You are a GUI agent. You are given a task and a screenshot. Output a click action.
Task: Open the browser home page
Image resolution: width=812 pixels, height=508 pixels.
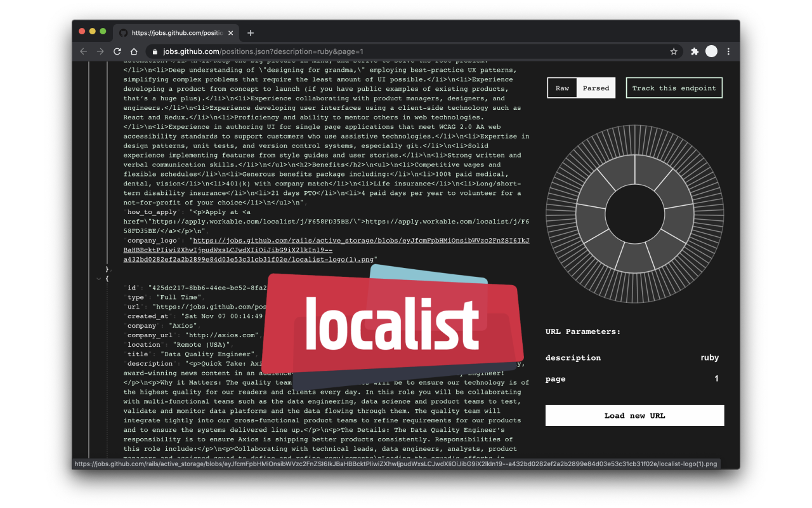point(134,51)
